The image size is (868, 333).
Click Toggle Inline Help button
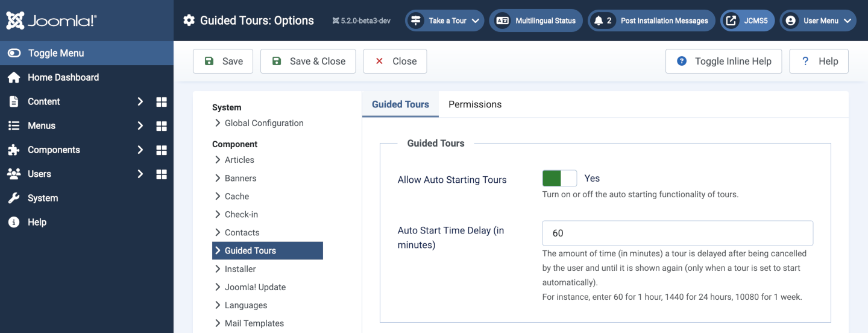(x=723, y=61)
